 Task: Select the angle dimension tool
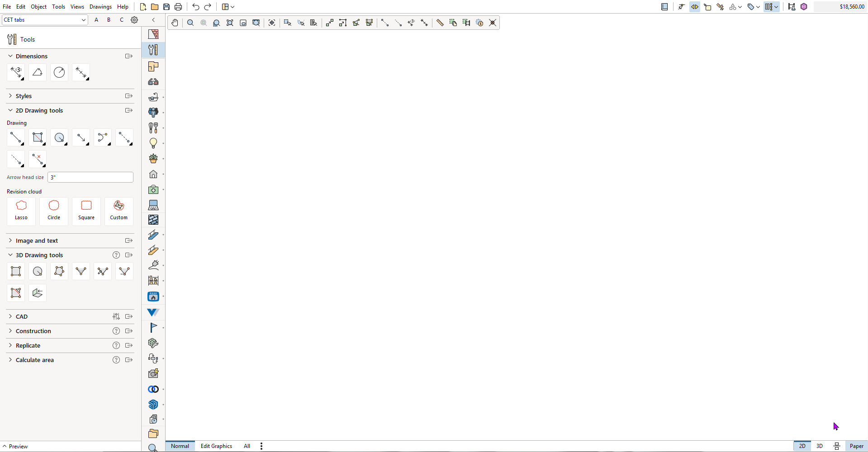coord(38,72)
